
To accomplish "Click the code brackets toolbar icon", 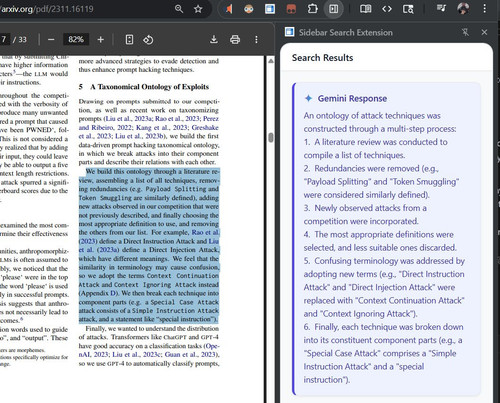I will (387, 9).
